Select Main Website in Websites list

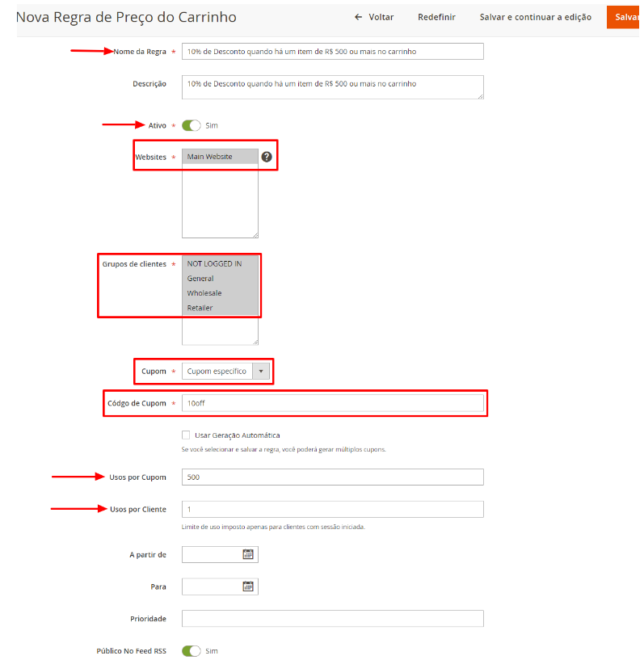[x=219, y=157]
